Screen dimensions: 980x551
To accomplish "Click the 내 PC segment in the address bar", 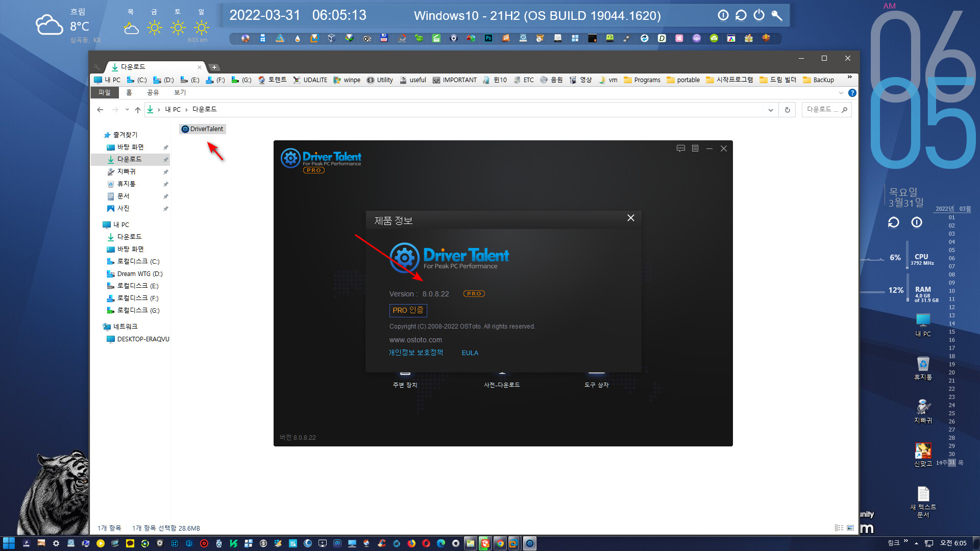I will pyautogui.click(x=173, y=110).
